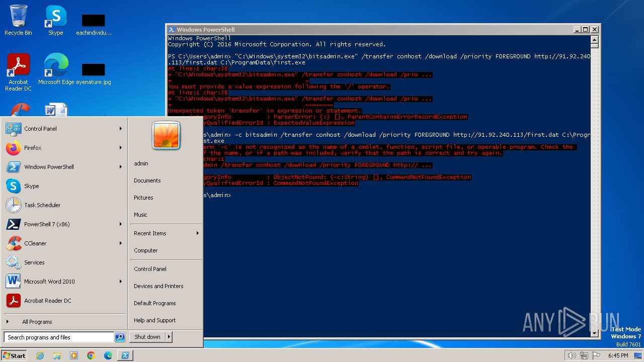The width and height of the screenshot is (644, 362).
Task: Open Acrobat Reader DC desktop shortcut
Action: 18,72
